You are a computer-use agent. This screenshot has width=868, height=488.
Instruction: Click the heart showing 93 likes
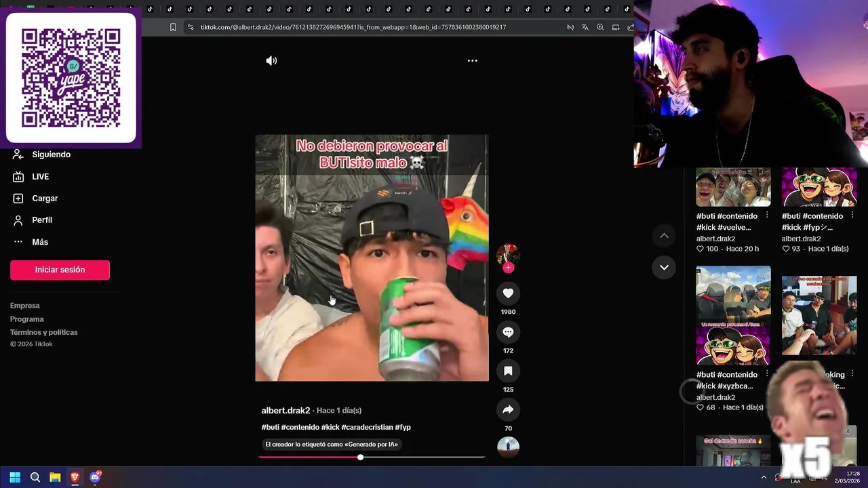coord(785,249)
